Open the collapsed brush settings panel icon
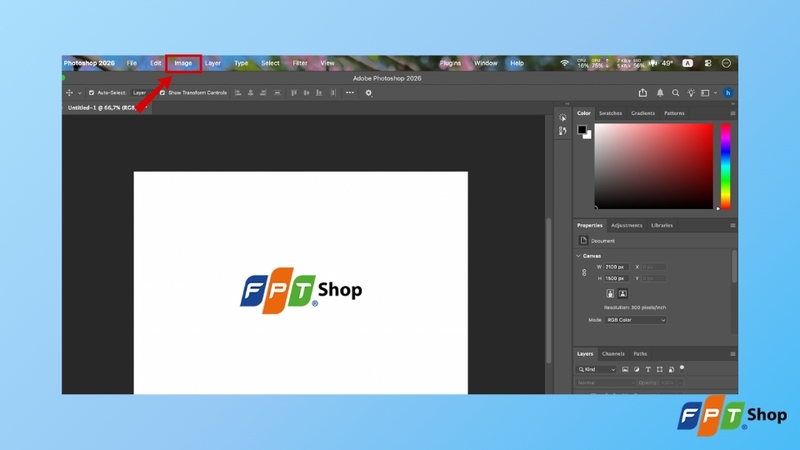 (x=562, y=131)
